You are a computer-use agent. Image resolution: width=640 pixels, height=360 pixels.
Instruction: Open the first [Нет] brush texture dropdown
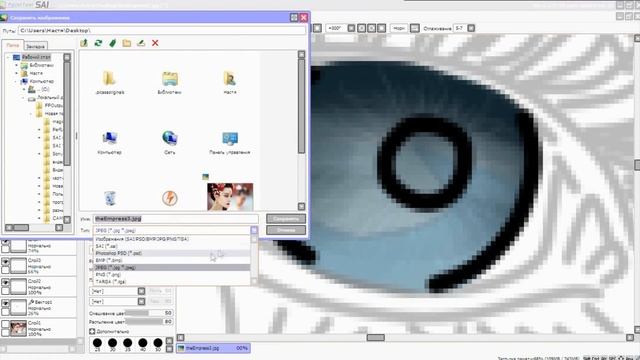[141, 291]
